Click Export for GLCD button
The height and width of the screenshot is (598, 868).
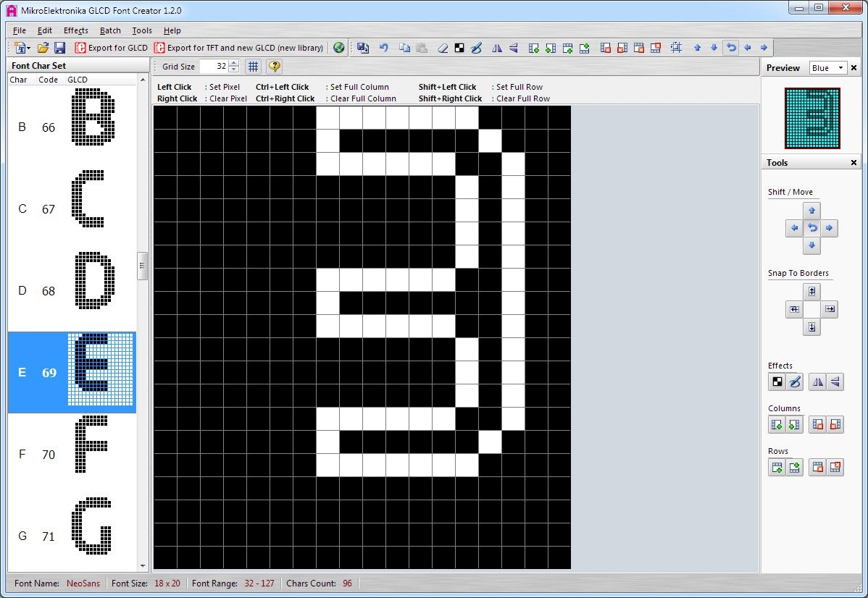coord(112,48)
